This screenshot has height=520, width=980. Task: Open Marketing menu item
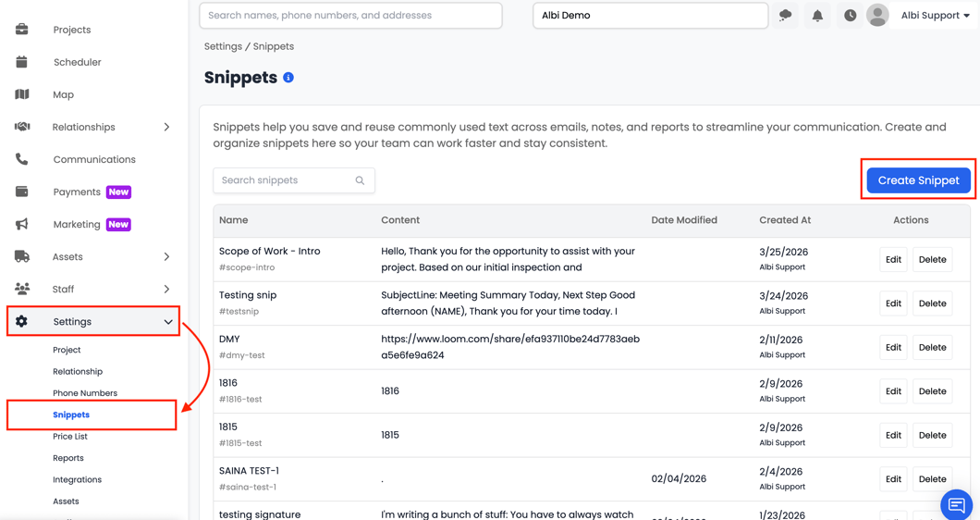(77, 224)
